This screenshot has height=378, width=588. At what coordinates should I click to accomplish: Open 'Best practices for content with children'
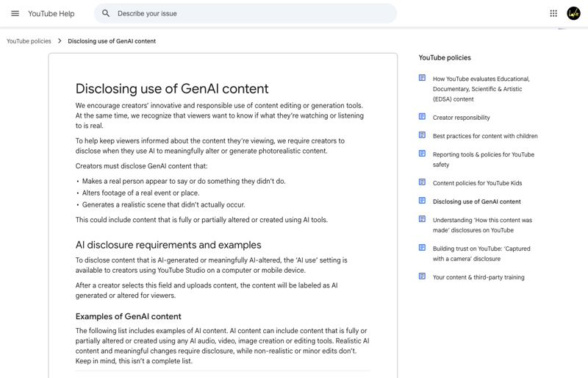[x=485, y=136]
